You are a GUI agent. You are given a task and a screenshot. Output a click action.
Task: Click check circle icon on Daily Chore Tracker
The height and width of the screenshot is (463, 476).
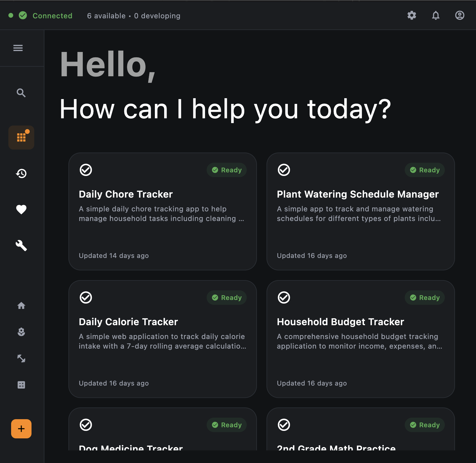click(x=86, y=170)
